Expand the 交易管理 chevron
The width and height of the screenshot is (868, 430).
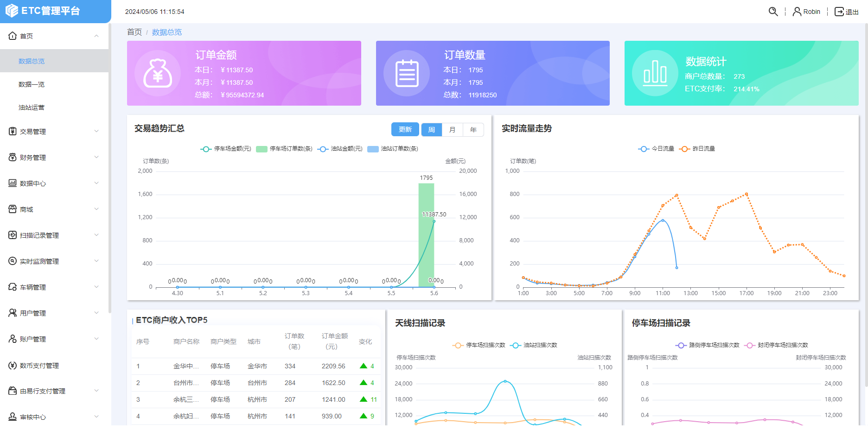coord(96,131)
